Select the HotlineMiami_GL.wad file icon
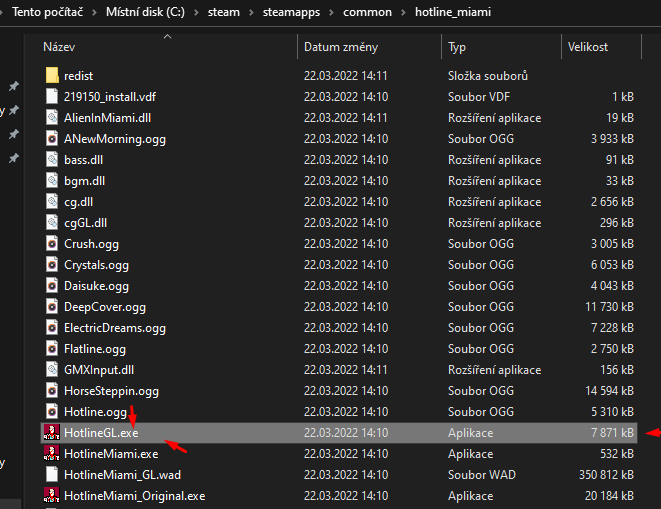The height and width of the screenshot is (509, 661). (52, 475)
